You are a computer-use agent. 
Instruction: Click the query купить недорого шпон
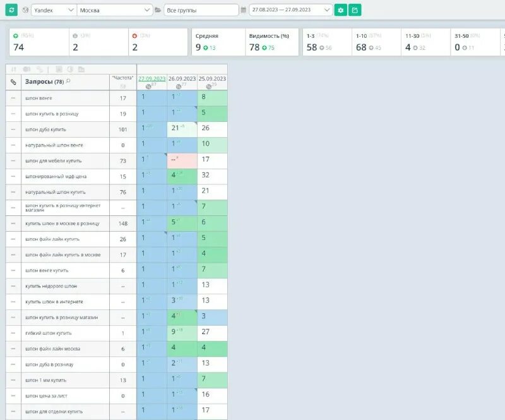51,286
